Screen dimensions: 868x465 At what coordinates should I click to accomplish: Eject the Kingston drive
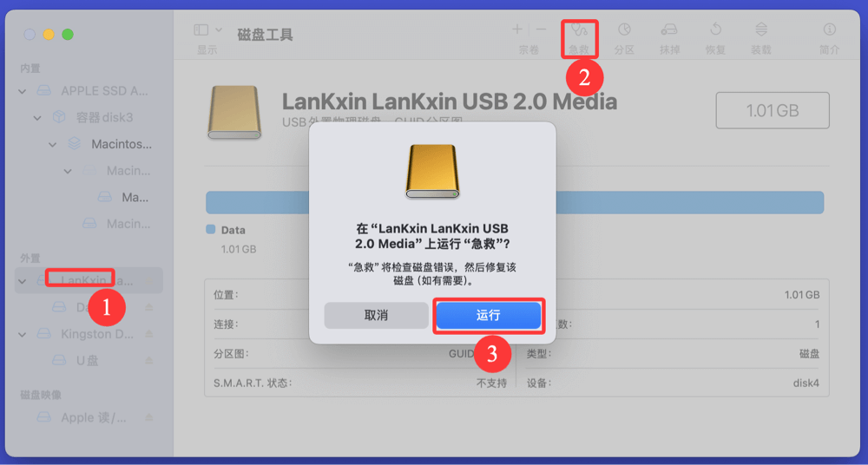pos(149,334)
